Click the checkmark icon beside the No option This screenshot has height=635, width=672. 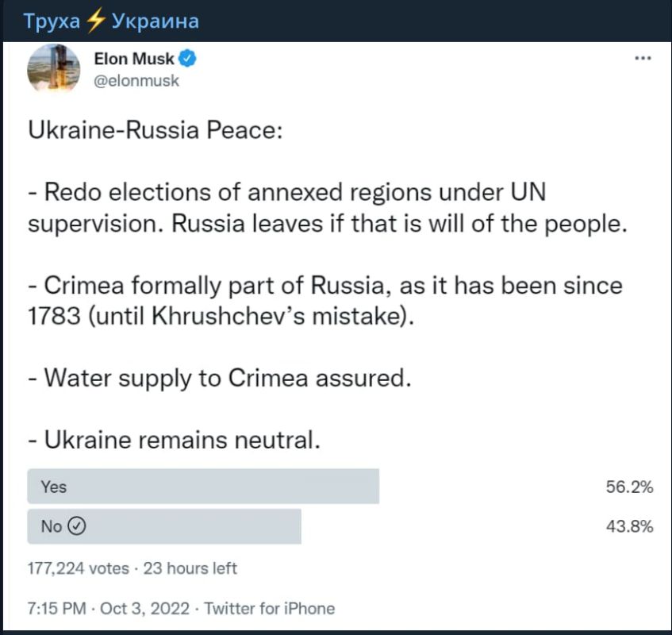click(74, 525)
